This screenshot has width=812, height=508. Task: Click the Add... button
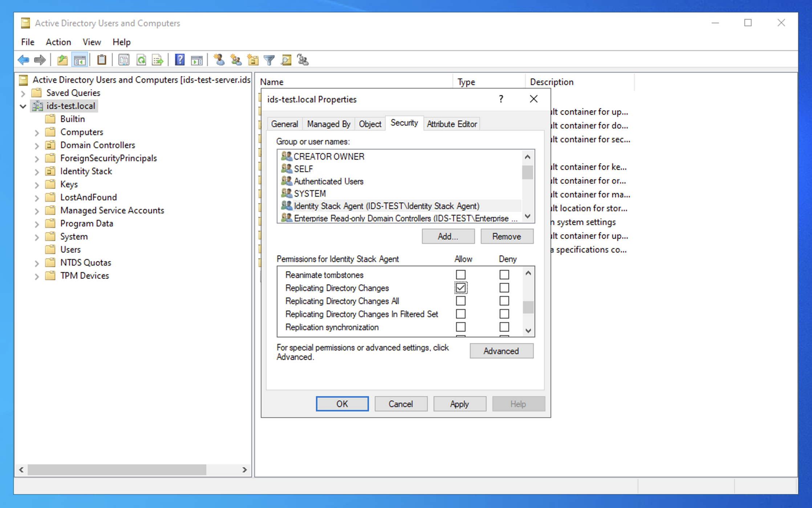coord(448,236)
